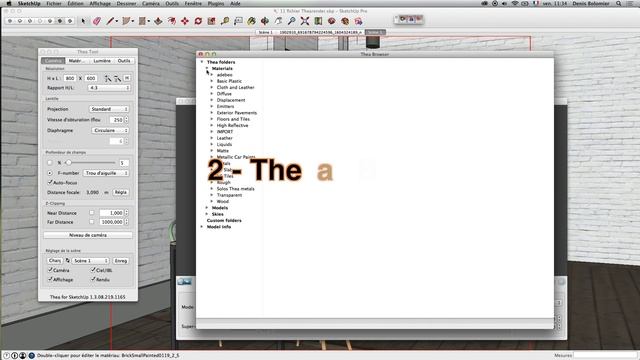The width and height of the screenshot is (640, 360).
Task: Switch to the Outils tab in Thea Tool
Action: tap(124, 61)
